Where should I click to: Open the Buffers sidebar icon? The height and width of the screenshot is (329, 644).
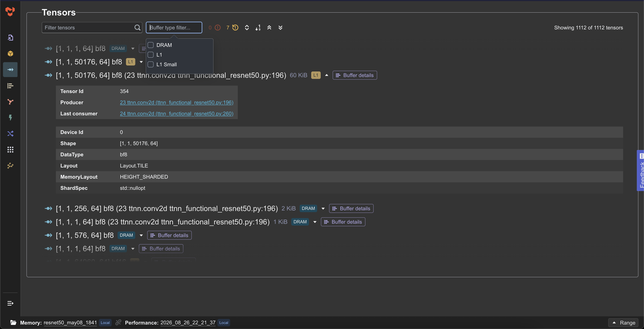click(x=10, y=86)
